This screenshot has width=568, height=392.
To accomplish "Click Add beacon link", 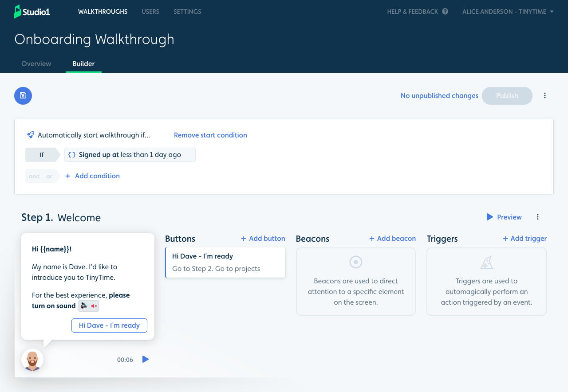I will (392, 239).
